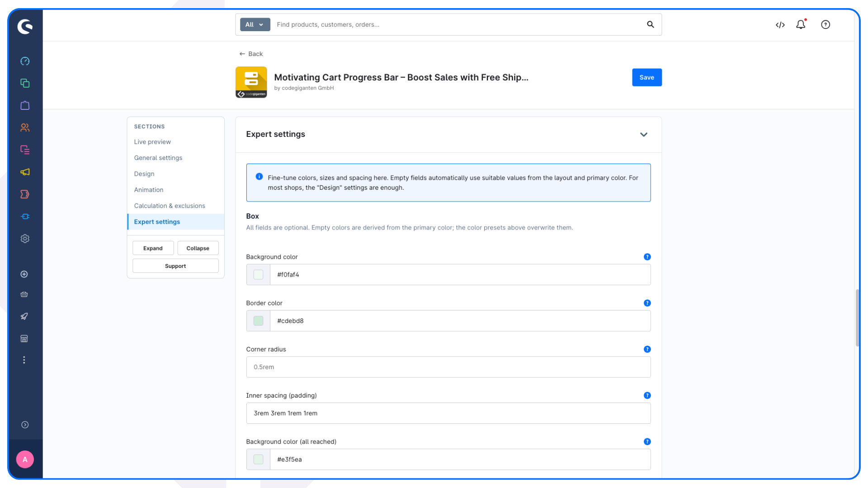The width and height of the screenshot is (868, 488).
Task: Open the Dashboard icon in sidebar
Action: pos(25,61)
